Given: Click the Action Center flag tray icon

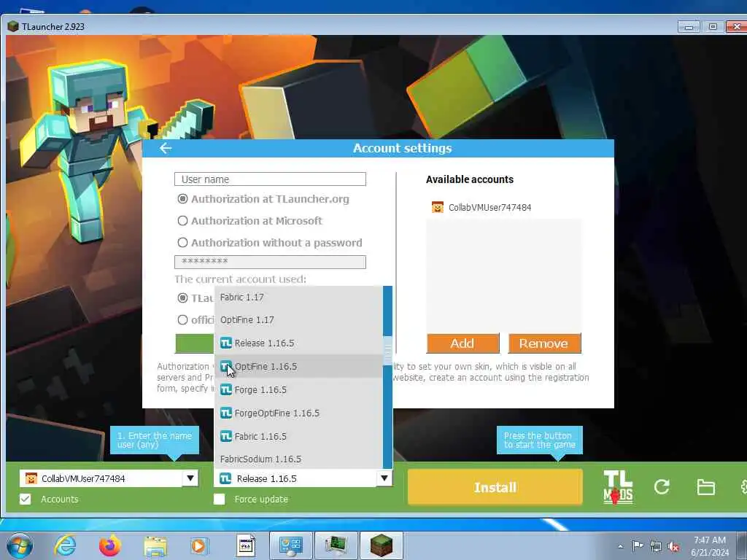Looking at the screenshot, I should tap(638, 545).
